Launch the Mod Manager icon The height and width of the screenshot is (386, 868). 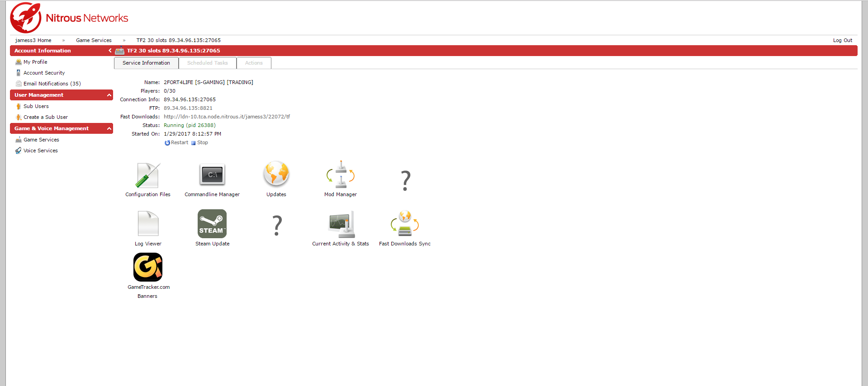pos(341,174)
